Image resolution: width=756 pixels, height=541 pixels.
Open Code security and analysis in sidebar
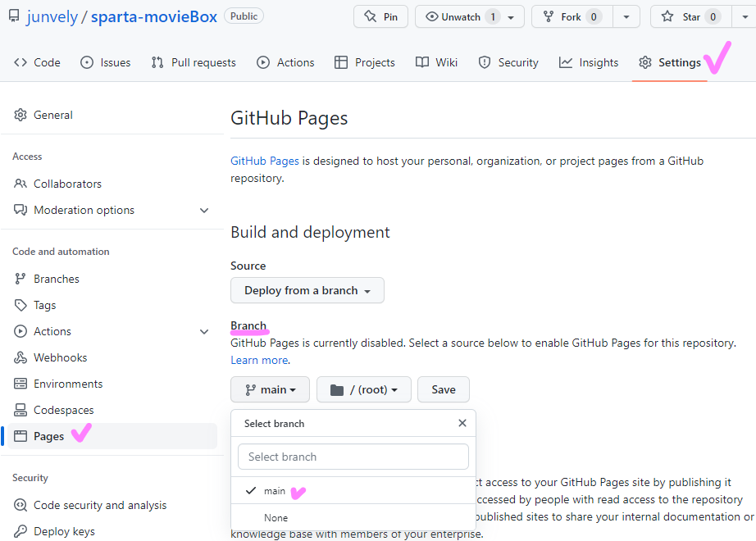tap(112, 505)
